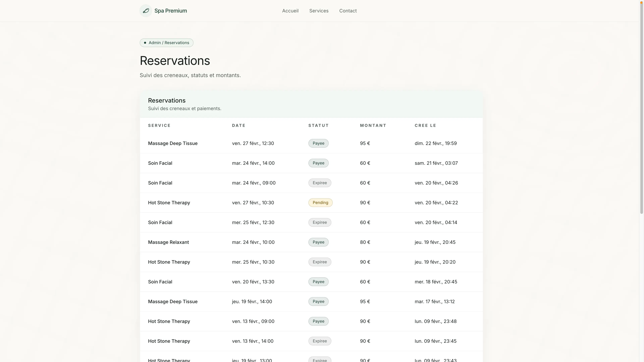The width and height of the screenshot is (644, 362).
Task: Click the dim. 22 févr., 19:59 creation date
Action: click(x=435, y=143)
